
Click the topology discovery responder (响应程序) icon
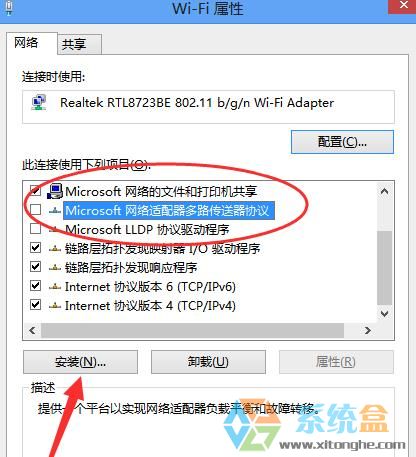click(x=55, y=267)
